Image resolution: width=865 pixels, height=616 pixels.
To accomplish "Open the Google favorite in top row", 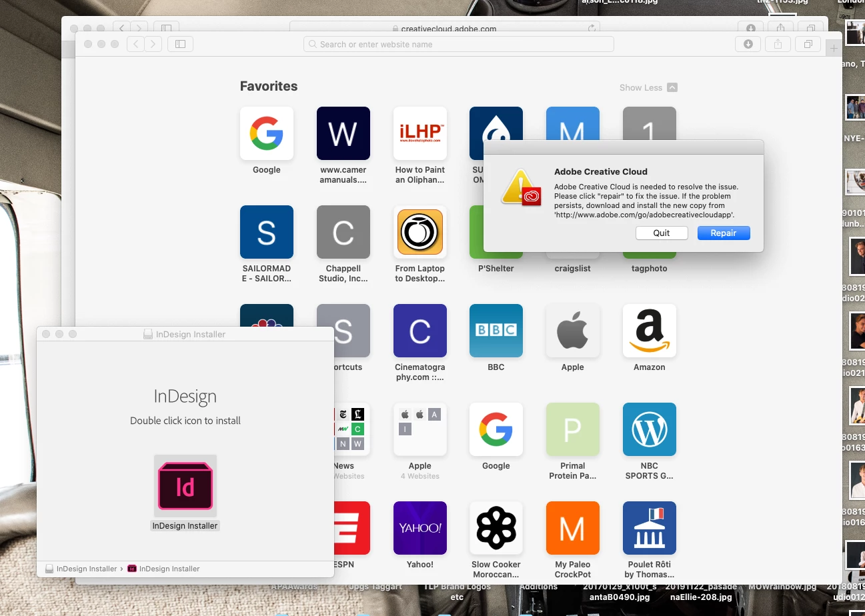I will point(267,133).
